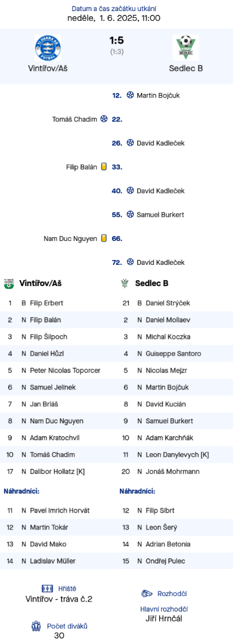The width and height of the screenshot is (233, 644).
Task: Click small Vintířov/Aš logo in lineup header
Action: pos(9,283)
